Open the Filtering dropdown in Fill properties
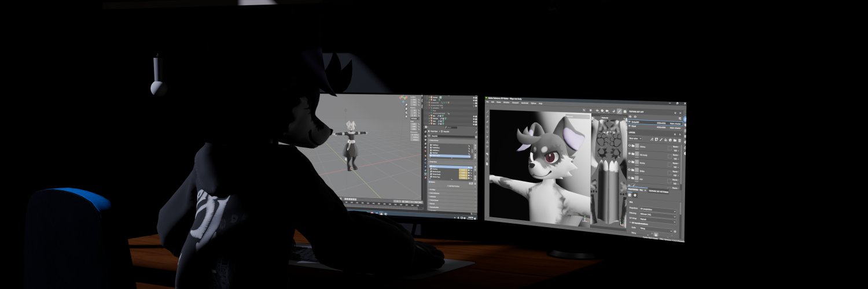868x289 pixels. pyautogui.click(x=658, y=214)
